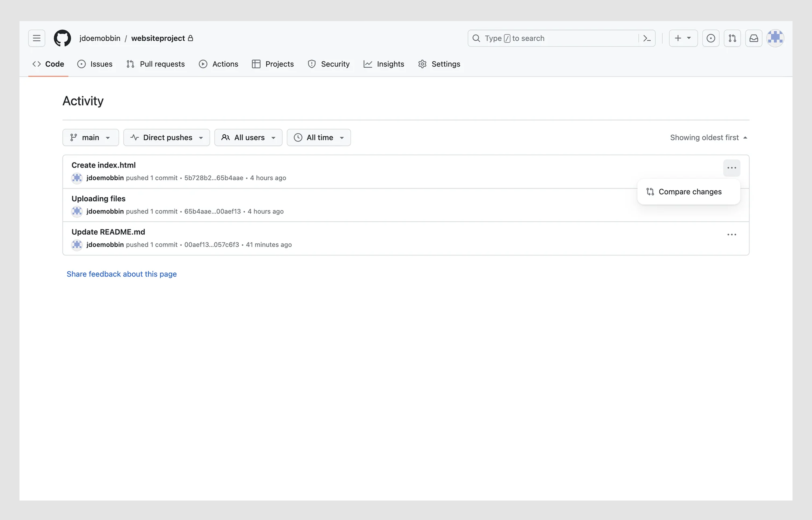Open the All time filter dropdown
The width and height of the screenshot is (812, 520).
(x=319, y=137)
